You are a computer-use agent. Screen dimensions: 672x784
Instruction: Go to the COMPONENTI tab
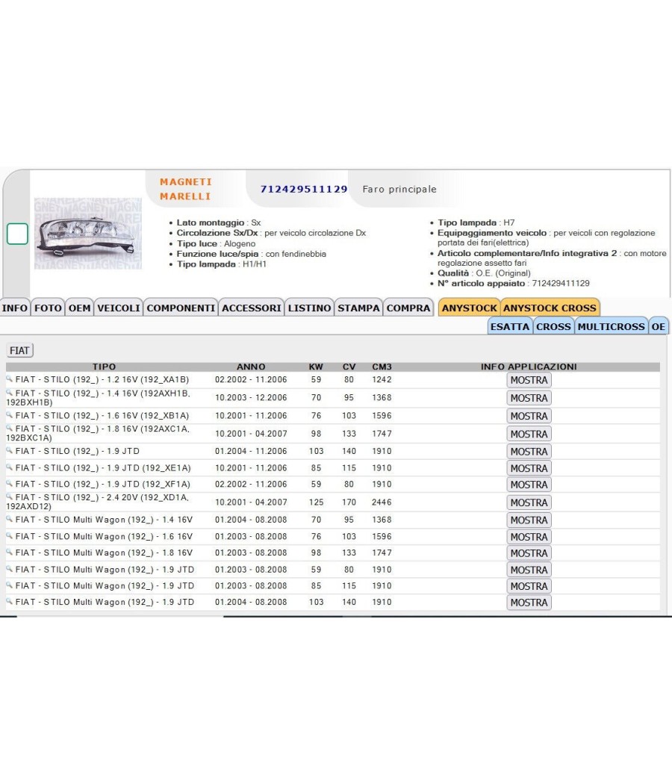(x=181, y=308)
